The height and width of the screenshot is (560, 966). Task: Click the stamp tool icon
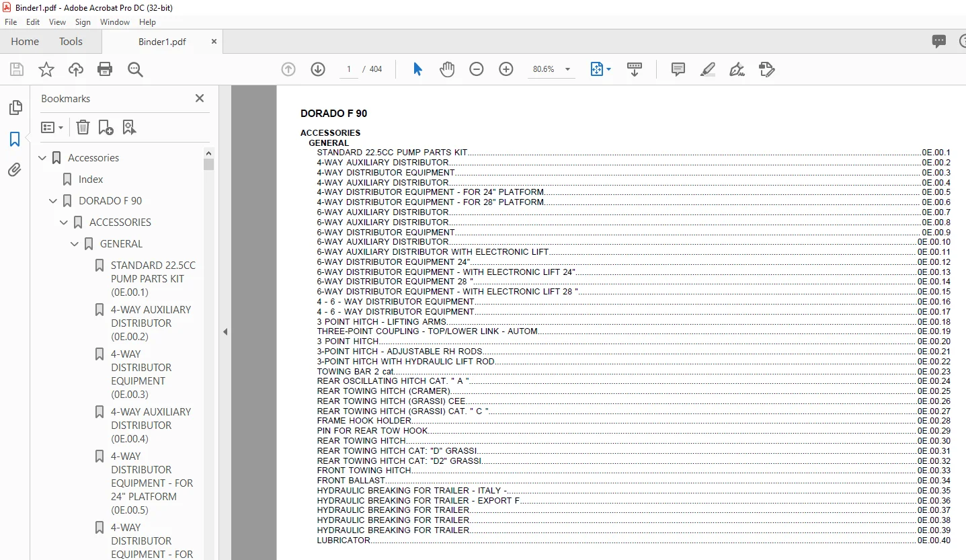click(766, 69)
